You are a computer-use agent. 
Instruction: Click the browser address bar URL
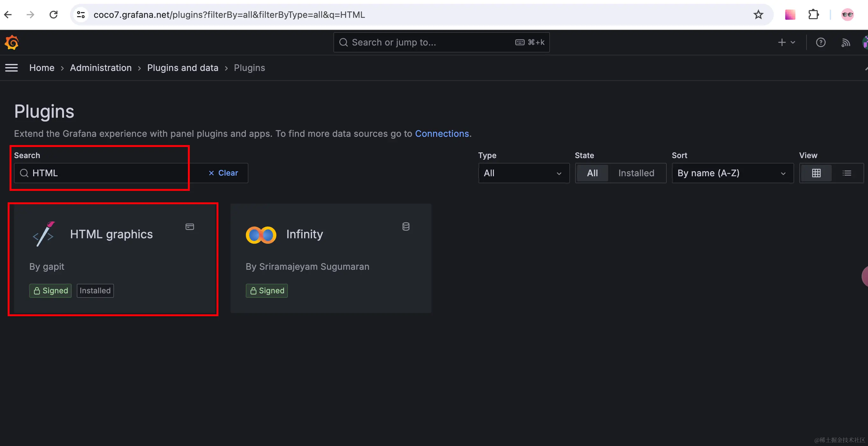coord(229,14)
